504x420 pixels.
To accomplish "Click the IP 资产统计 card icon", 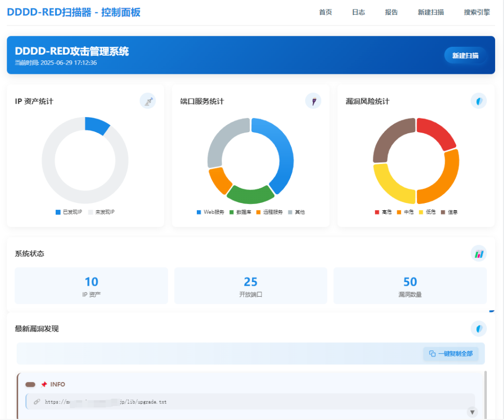I will [x=148, y=101].
